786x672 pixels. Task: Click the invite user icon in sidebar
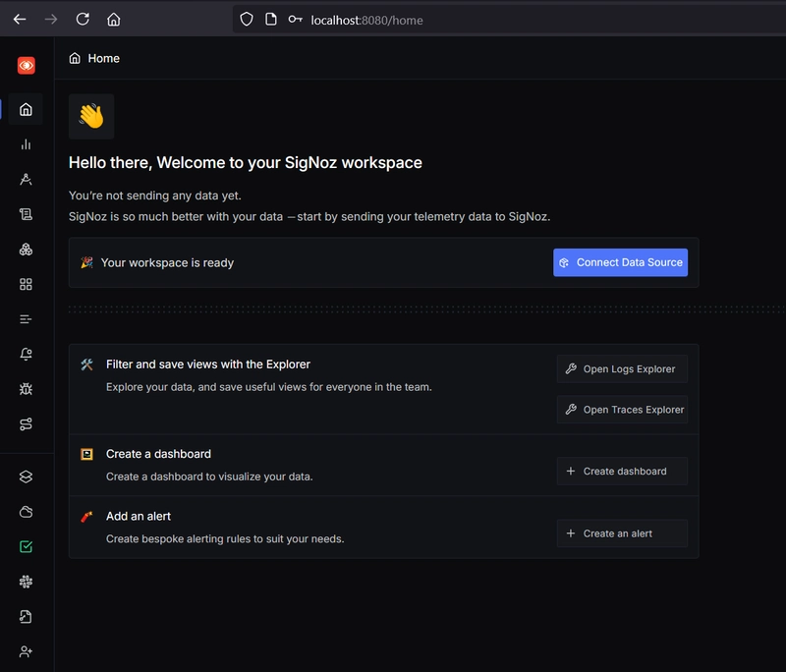27,651
